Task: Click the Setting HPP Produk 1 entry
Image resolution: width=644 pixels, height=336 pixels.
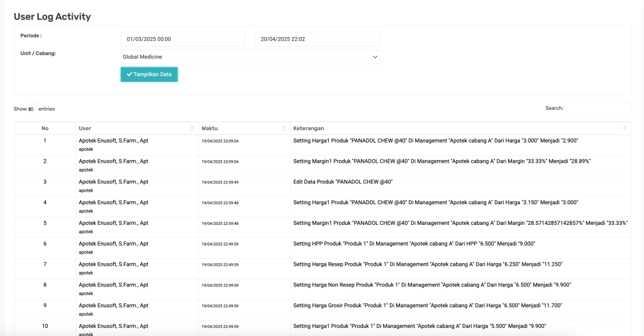Action: (414, 244)
